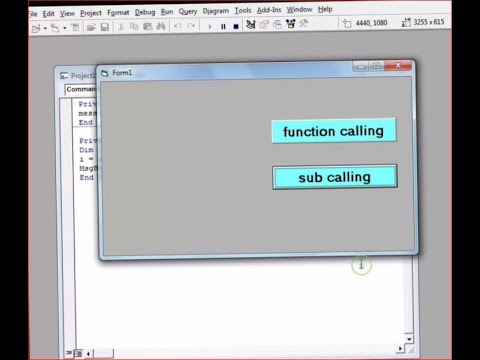Open the Properties Window icon
The width and height of the screenshot is (480, 360).
264,24
